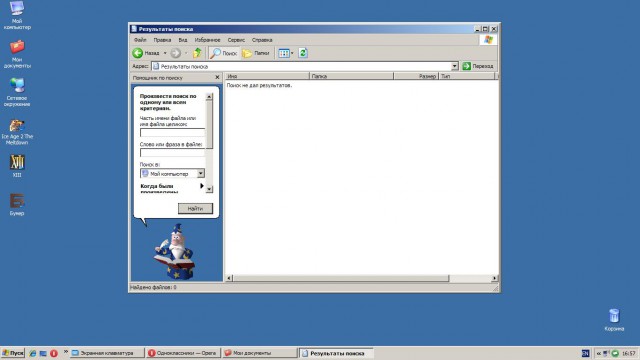This screenshot has width=640, height=360.
Task: Click the word or phrase field
Action: 172,153
